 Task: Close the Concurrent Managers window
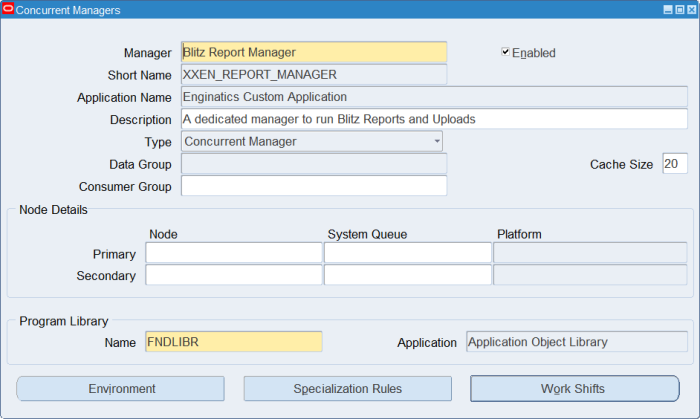692,10
